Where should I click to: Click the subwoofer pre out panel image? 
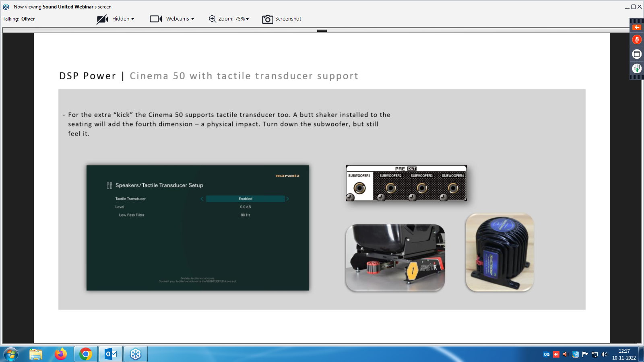coord(407,183)
